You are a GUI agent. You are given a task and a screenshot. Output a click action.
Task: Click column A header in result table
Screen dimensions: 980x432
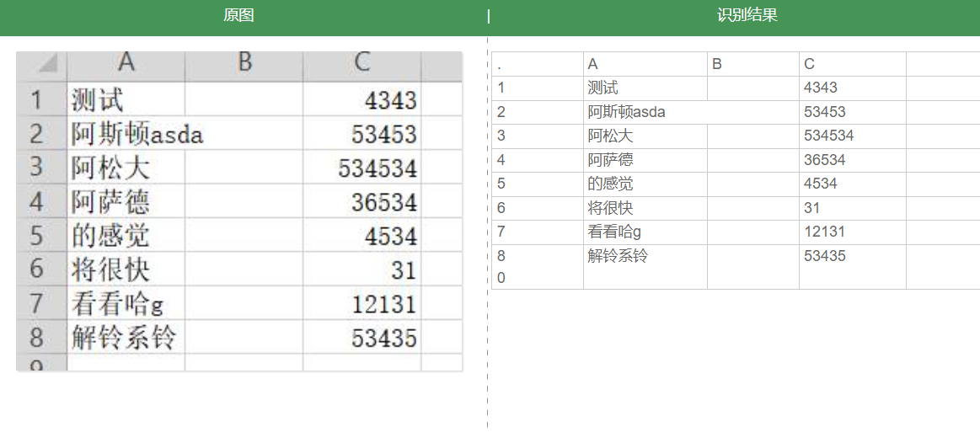tap(645, 65)
